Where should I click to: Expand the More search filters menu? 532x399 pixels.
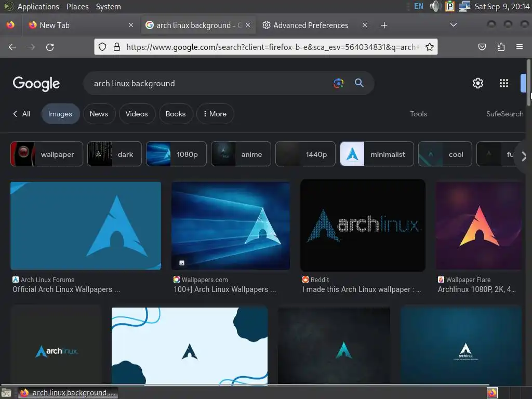(x=215, y=114)
